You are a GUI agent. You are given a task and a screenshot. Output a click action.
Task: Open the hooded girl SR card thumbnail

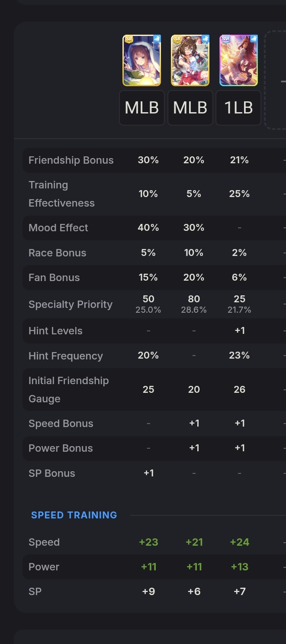click(142, 61)
